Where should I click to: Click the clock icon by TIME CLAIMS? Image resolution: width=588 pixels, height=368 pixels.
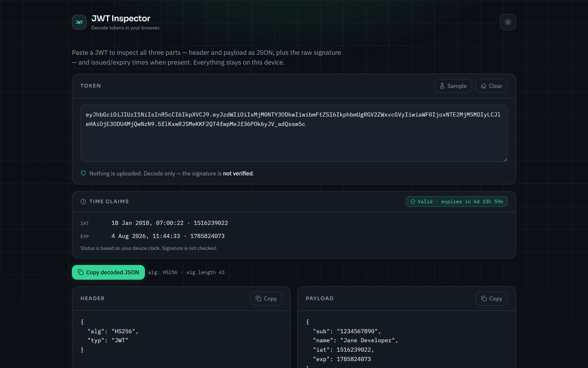coord(83,202)
